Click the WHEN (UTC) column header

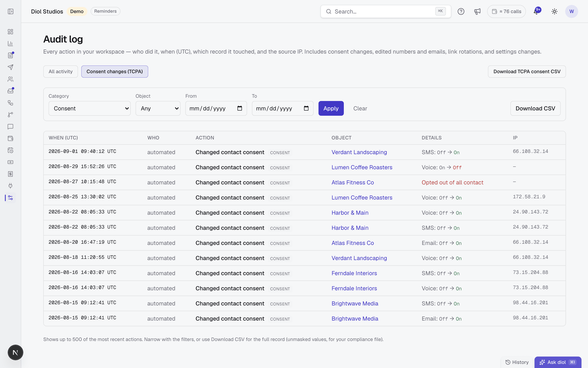point(63,138)
